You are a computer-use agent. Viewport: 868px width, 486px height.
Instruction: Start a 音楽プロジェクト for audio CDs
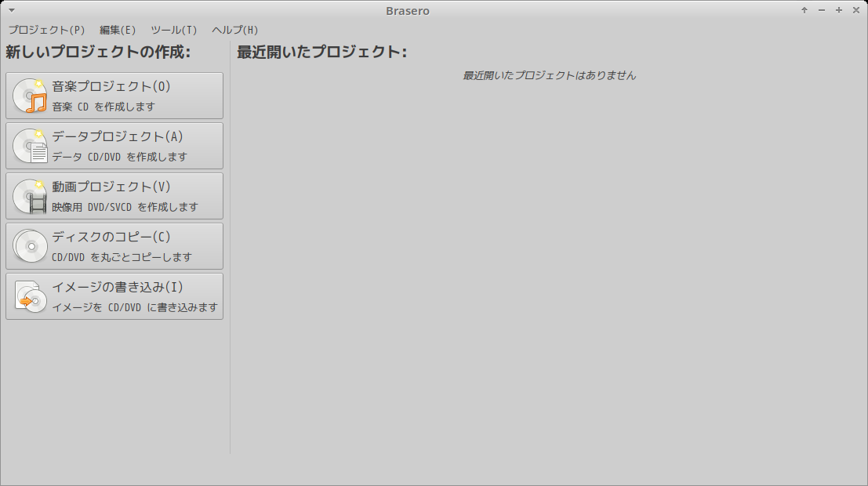click(114, 95)
